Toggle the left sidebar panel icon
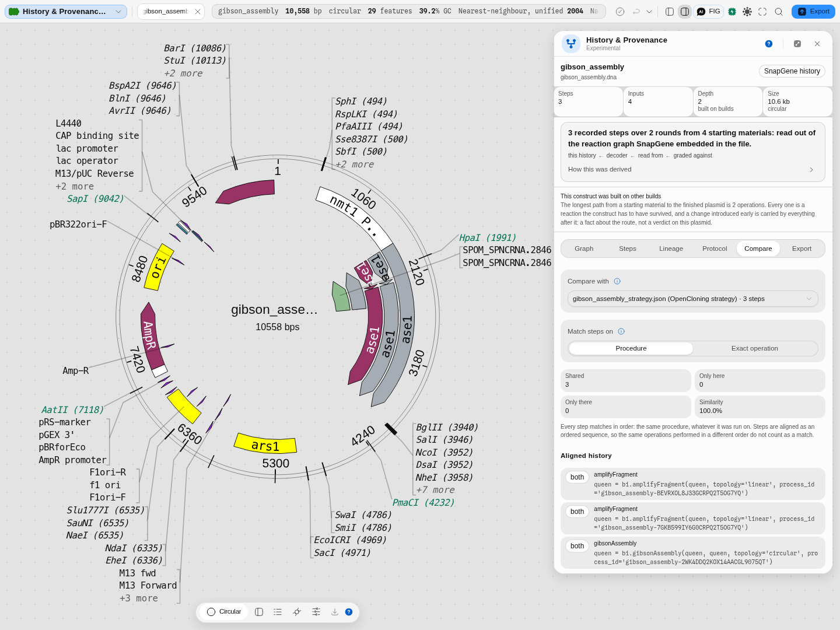 [670, 12]
